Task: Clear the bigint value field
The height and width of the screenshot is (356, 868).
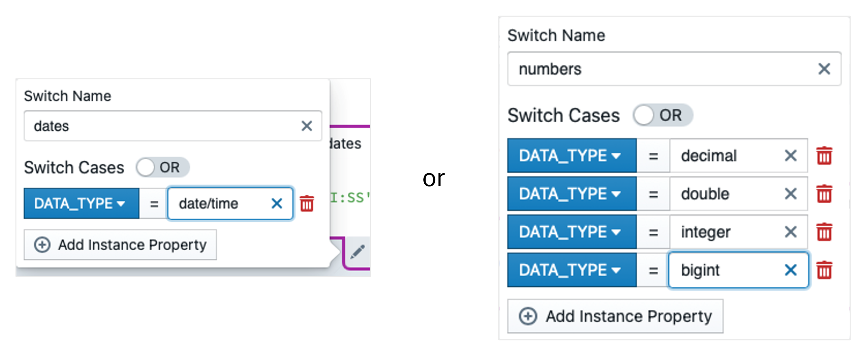Action: (x=790, y=270)
